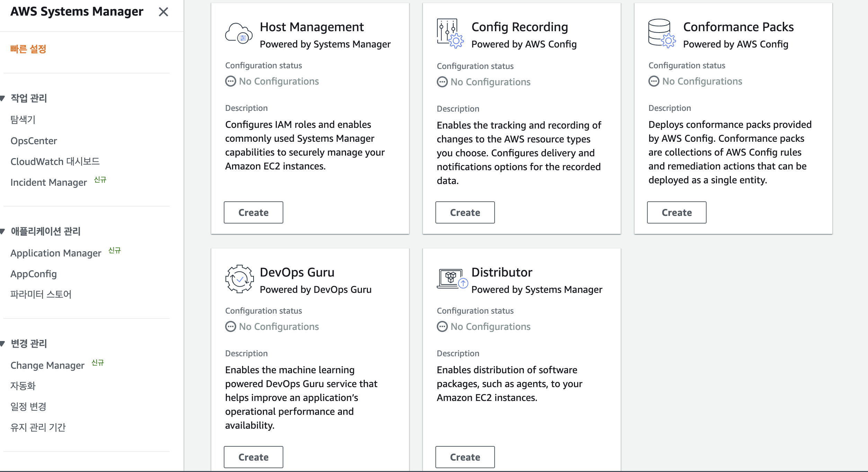Click the DevOps Guru gear icon
This screenshot has width=868, height=472.
coord(239,279)
